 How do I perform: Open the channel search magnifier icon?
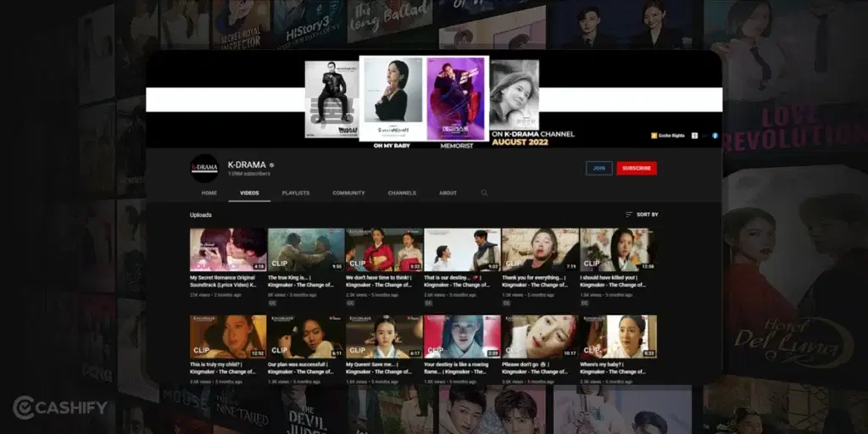pos(484,192)
